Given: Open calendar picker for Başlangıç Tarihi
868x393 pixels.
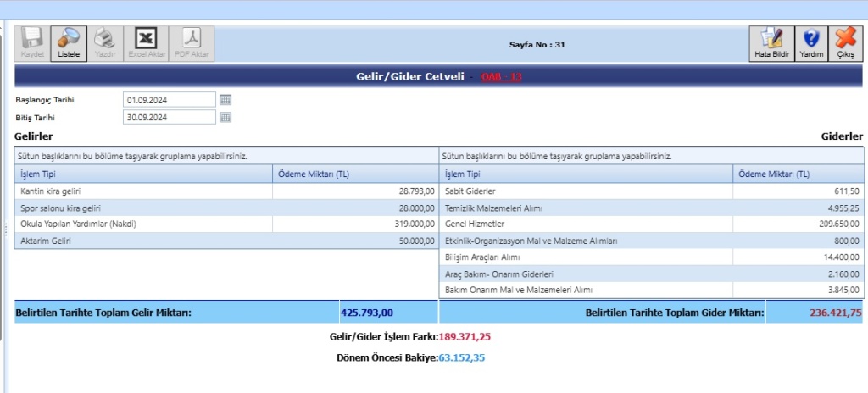Looking at the screenshot, I should [x=225, y=100].
